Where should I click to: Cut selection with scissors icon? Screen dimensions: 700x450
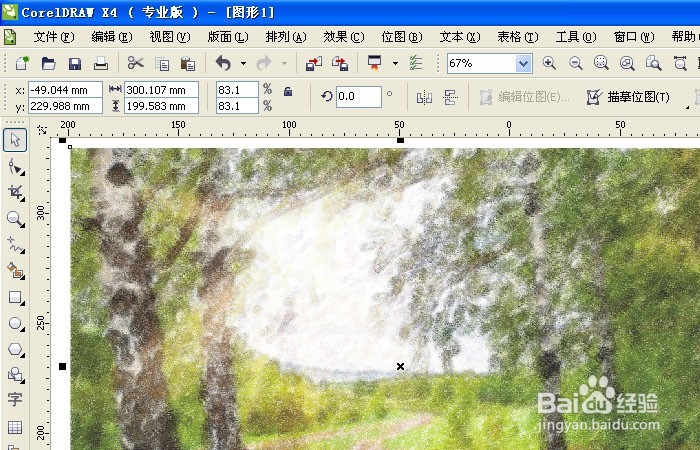click(x=135, y=63)
